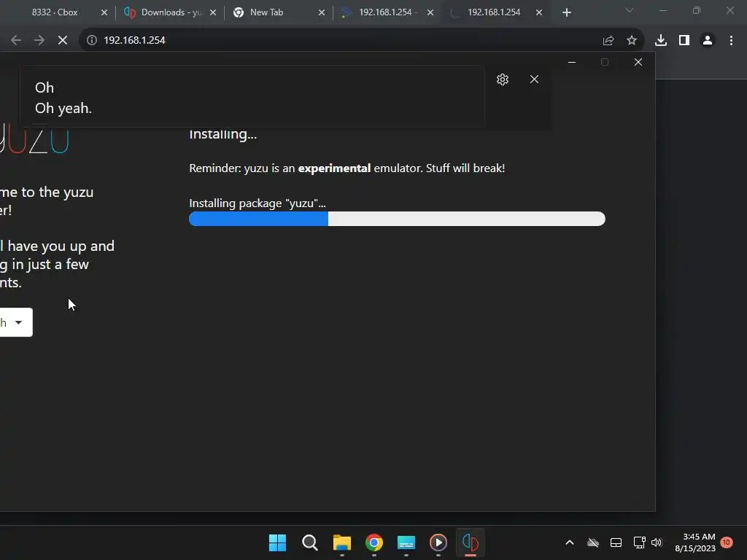Open touch keyboard tray icon
This screenshot has width=747, height=560.
(x=616, y=542)
